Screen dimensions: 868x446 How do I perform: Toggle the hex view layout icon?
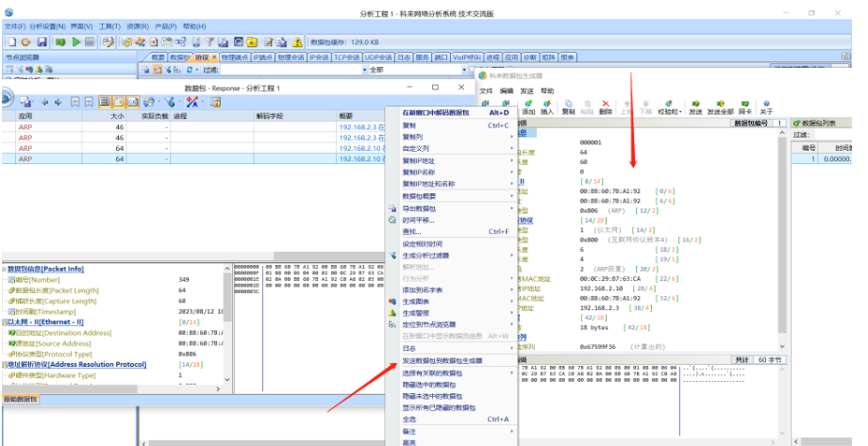pyautogui.click(x=133, y=102)
